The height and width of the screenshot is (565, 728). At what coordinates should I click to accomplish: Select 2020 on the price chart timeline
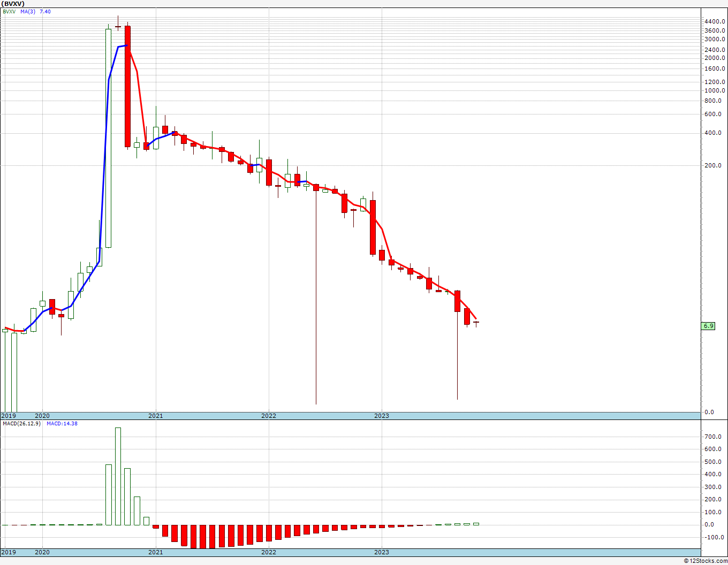coord(42,416)
